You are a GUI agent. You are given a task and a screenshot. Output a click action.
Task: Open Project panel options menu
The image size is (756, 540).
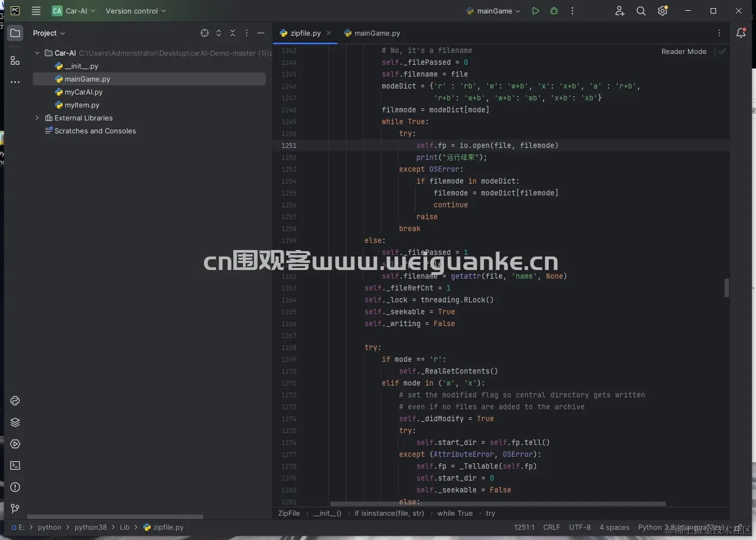coord(247,33)
